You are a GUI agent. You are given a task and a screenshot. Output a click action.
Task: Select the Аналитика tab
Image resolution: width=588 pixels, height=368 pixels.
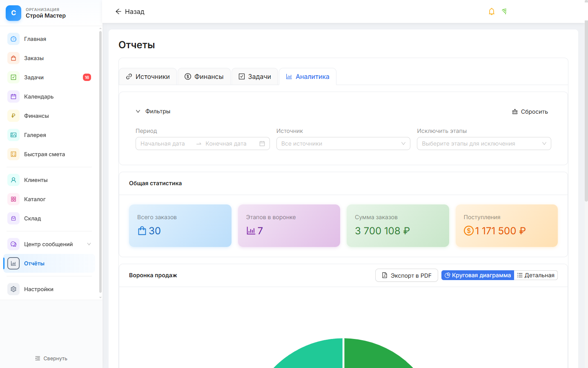307,76
